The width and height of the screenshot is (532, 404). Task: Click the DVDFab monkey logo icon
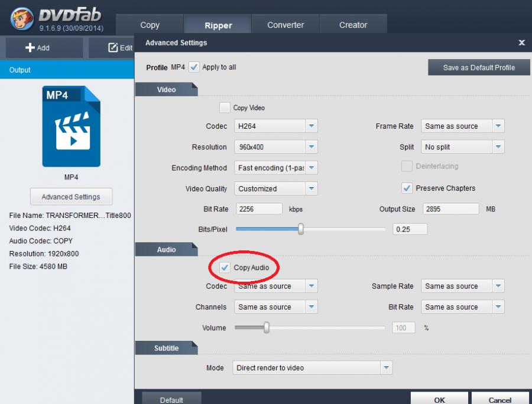pos(22,18)
